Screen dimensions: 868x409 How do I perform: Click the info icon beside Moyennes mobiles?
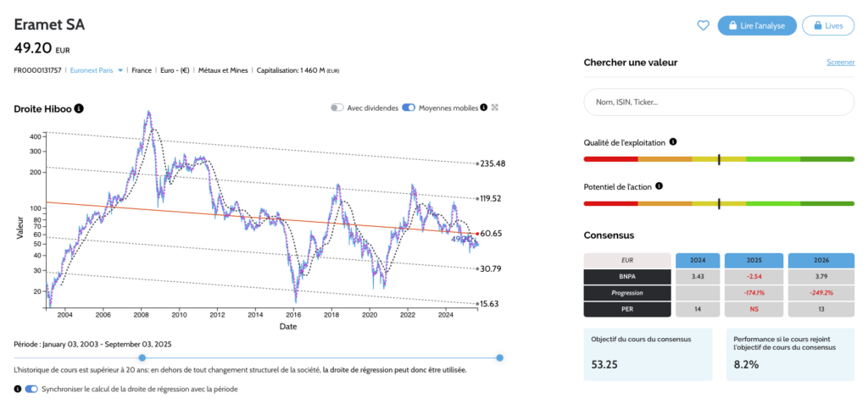[483, 108]
